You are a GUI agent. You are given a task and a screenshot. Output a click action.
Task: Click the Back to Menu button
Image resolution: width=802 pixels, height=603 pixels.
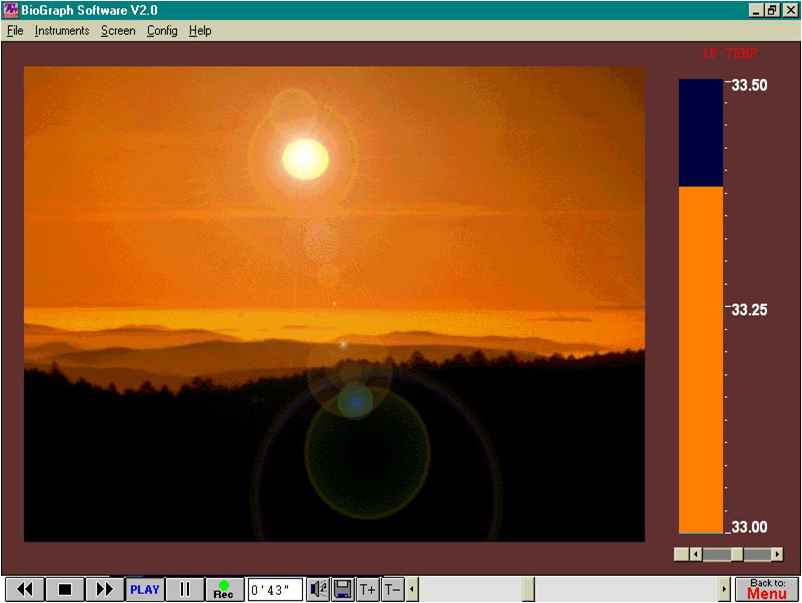(x=767, y=589)
